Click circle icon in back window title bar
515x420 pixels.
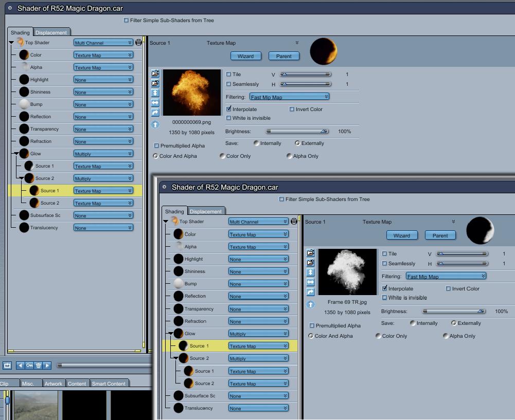pyautogui.click(x=10, y=8)
